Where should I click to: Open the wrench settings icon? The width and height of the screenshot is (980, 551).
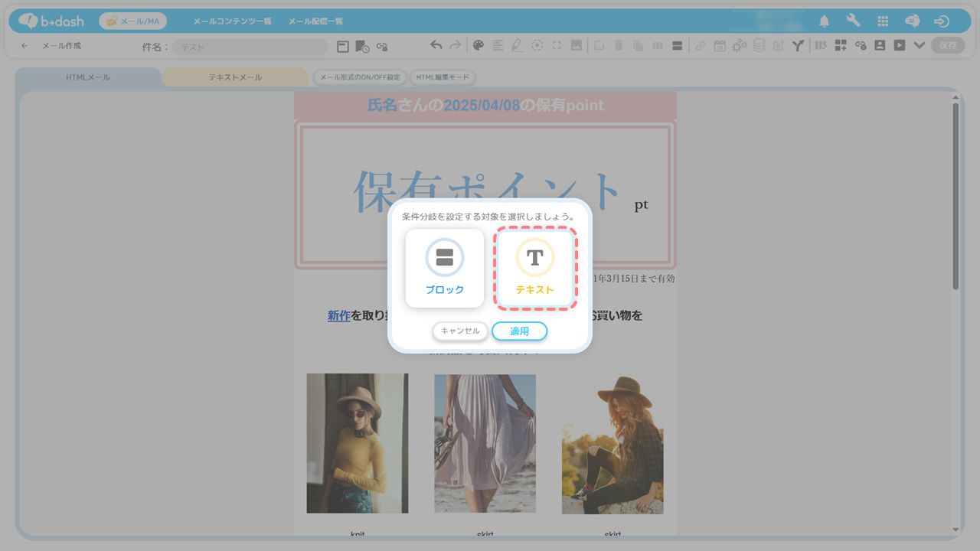[854, 21]
